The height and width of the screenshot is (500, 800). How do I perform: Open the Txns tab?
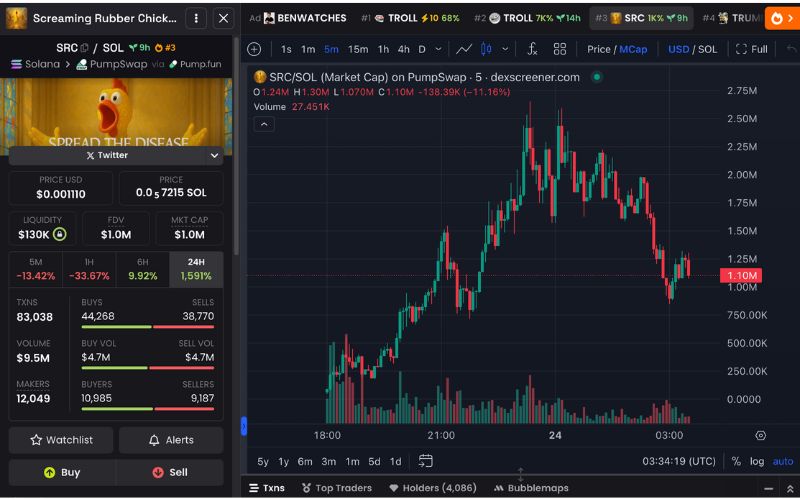pos(267,488)
